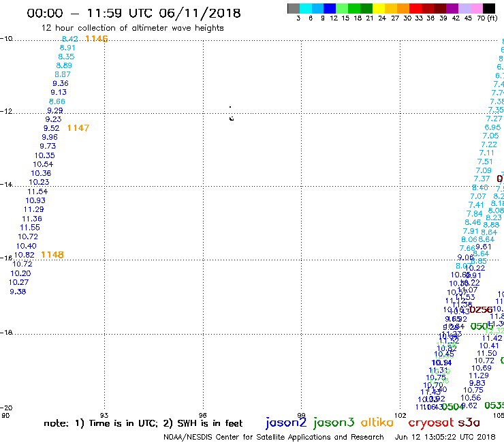Click the wave height value 9.96
This screenshot has height=443, width=504.
50,137
